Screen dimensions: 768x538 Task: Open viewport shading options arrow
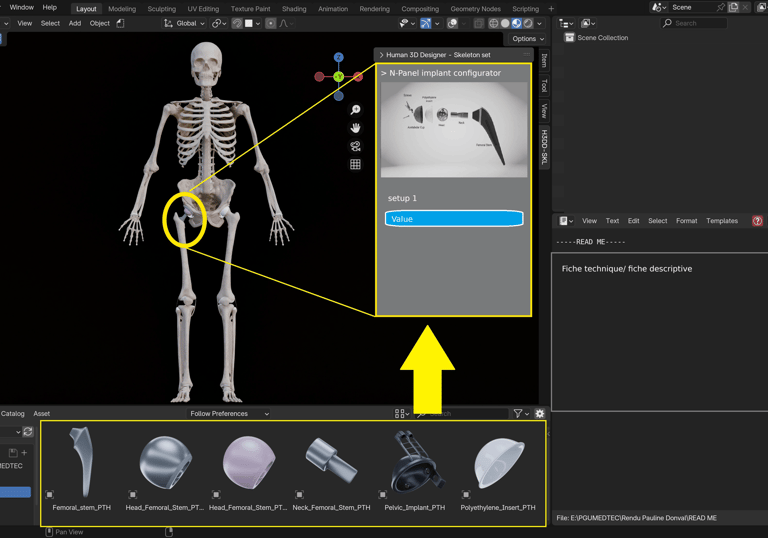coord(539,23)
